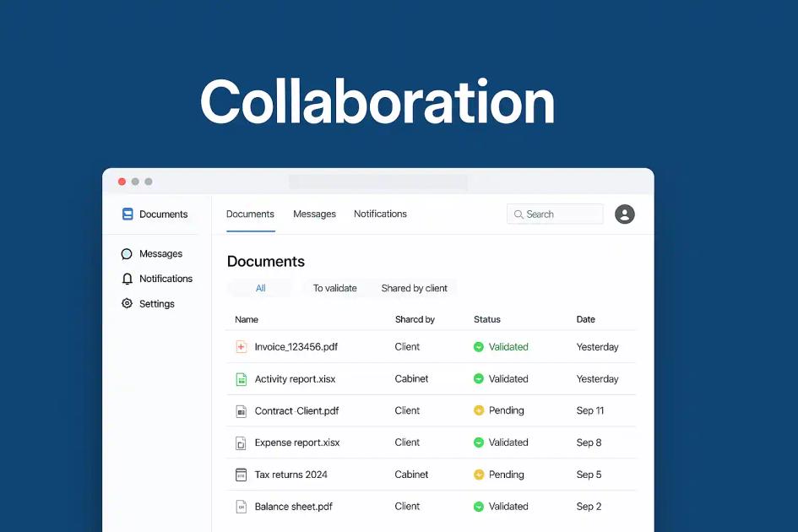The height and width of the screenshot is (532, 798).
Task: Click Sep 5 date of Tax returns 2024
Action: pyautogui.click(x=589, y=475)
